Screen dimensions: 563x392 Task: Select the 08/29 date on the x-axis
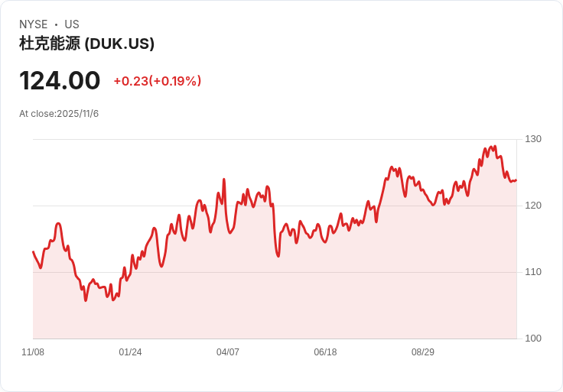pyautogui.click(x=423, y=352)
